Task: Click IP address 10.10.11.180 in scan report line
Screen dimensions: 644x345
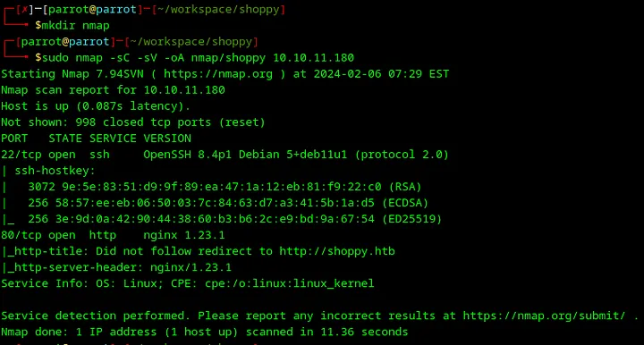Action: [184, 90]
